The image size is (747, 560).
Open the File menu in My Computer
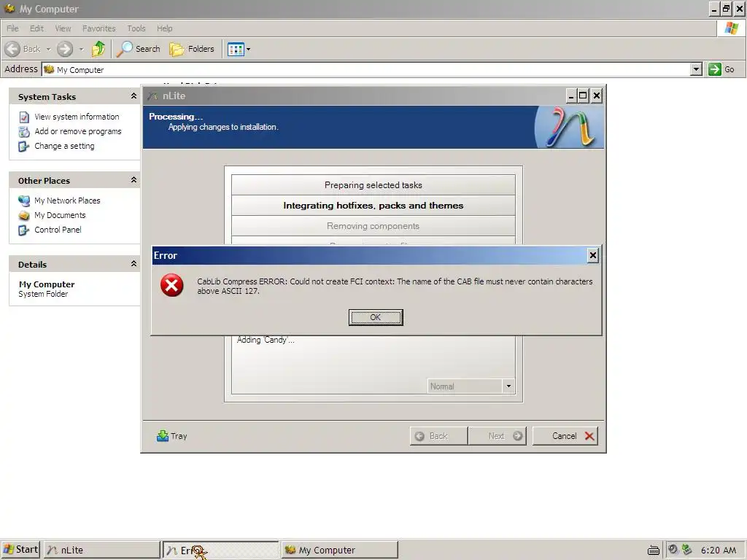click(12, 28)
